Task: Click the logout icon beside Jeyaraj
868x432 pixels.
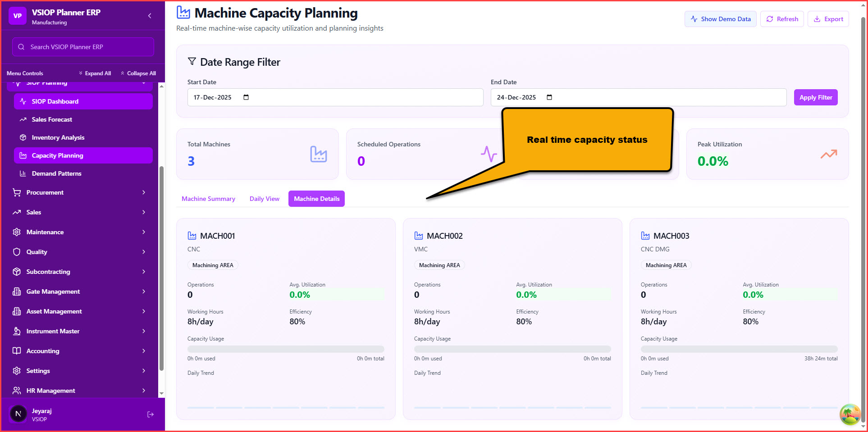Action: coord(151,414)
